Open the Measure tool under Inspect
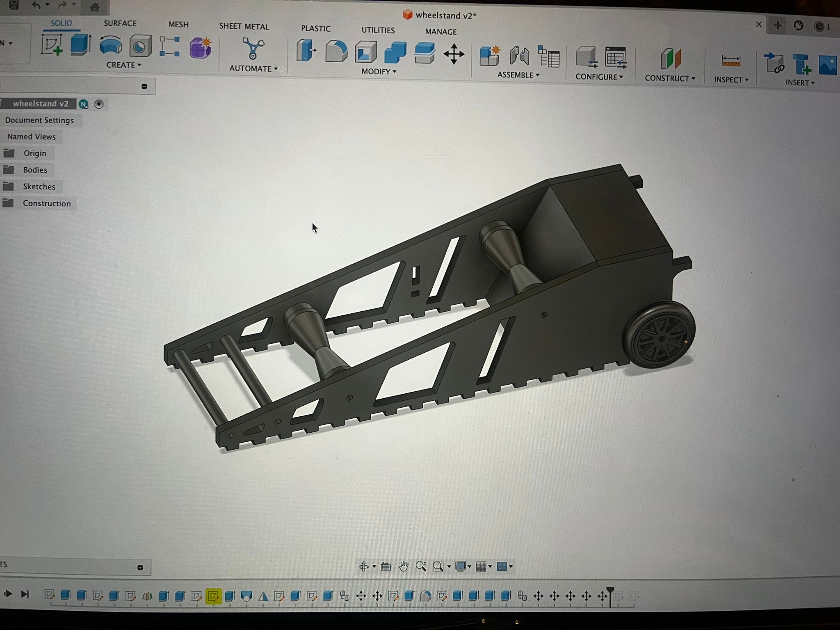This screenshot has width=840, height=630. pyautogui.click(x=730, y=62)
